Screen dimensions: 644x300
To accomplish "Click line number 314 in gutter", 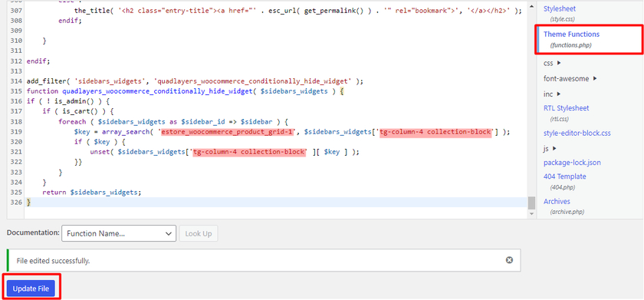I will pos(15,81).
